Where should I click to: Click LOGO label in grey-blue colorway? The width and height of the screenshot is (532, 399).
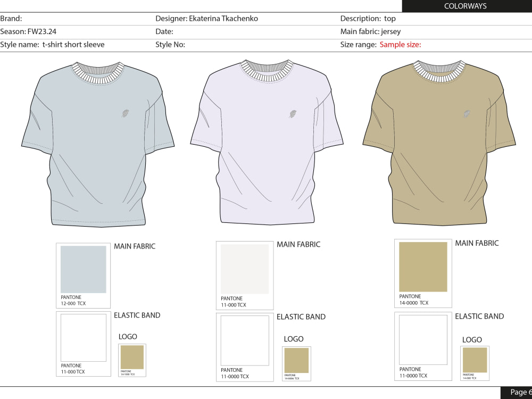tap(128, 337)
